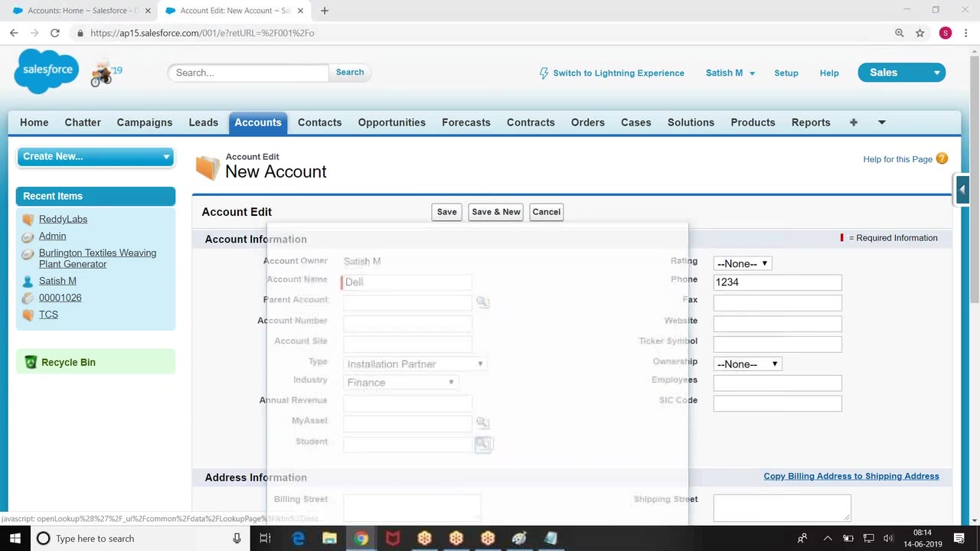
Task: Open the Contacts tab
Action: [319, 122]
